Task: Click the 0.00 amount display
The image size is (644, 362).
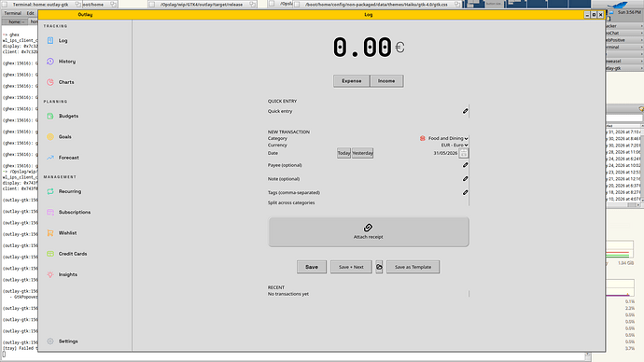Action: pyautogui.click(x=362, y=48)
